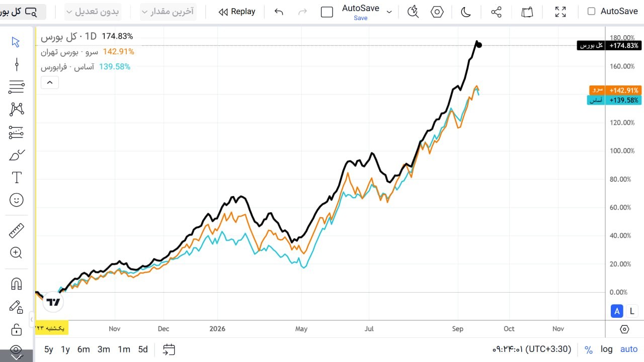
Task: Click the undo arrow button
Action: coord(279,12)
